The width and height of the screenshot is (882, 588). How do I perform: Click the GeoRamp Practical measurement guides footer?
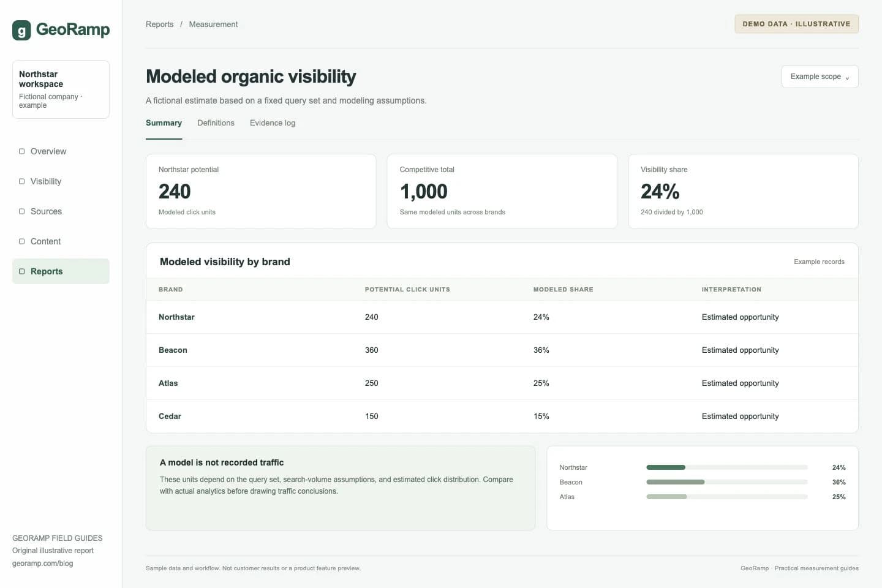click(x=799, y=568)
